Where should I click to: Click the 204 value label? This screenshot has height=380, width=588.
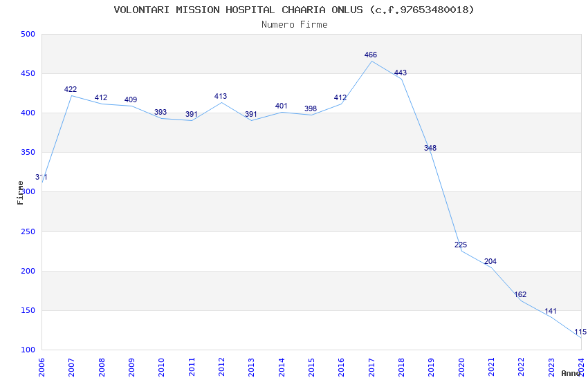(x=490, y=261)
